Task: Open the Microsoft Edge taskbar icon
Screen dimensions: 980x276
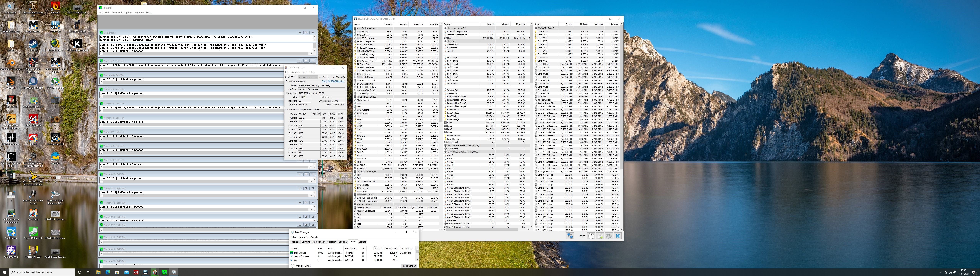Action: (x=108, y=272)
